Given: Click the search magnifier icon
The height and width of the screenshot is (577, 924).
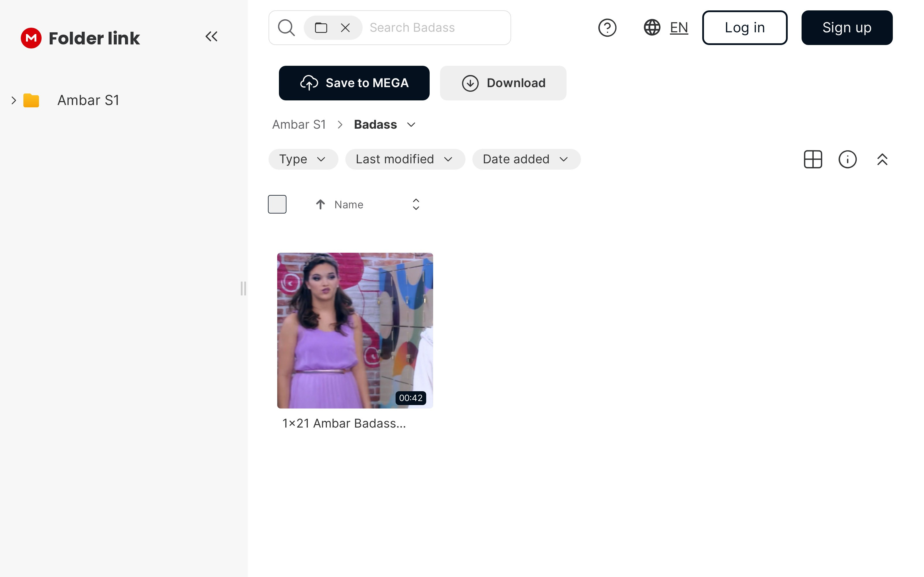Looking at the screenshot, I should 286,27.
